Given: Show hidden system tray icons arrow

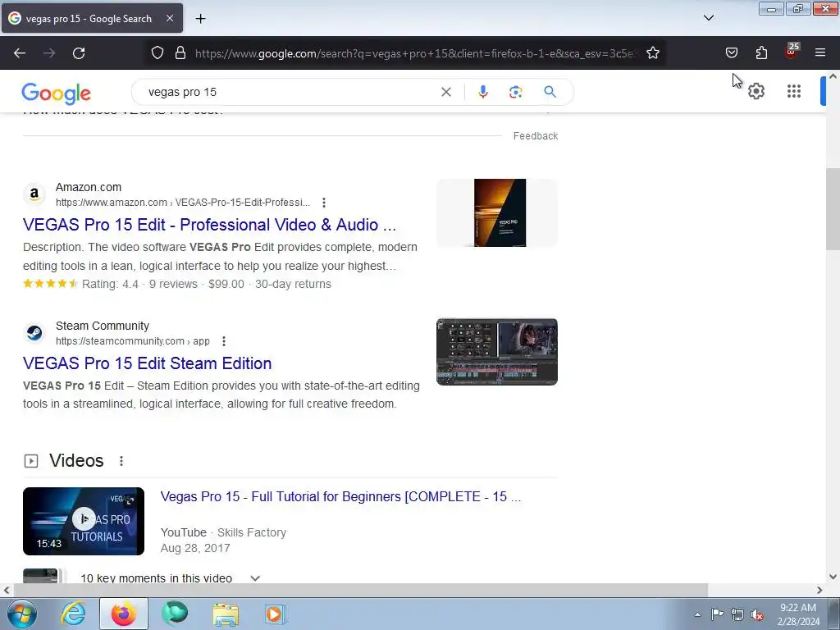Looking at the screenshot, I should [x=697, y=614].
